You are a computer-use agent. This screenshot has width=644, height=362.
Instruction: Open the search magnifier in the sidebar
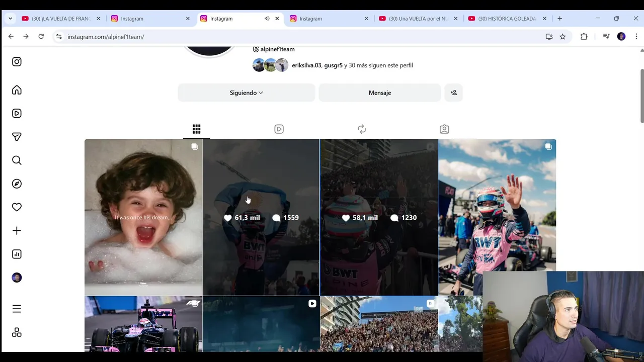pos(17,160)
